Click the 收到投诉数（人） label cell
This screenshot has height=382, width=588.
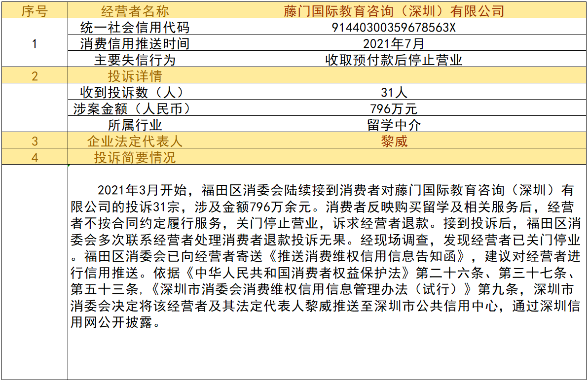135,93
